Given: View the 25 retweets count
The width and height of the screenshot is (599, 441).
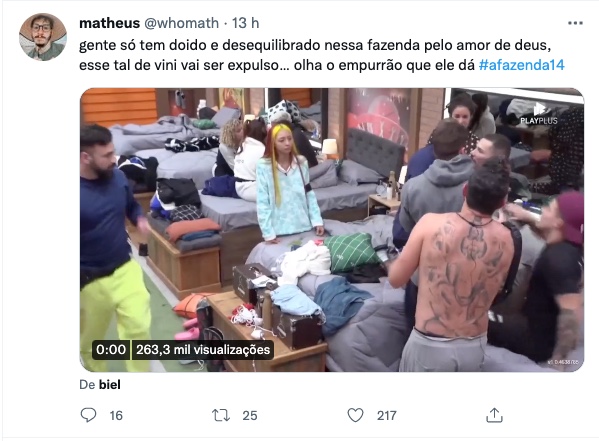Looking at the screenshot, I should pos(250,415).
